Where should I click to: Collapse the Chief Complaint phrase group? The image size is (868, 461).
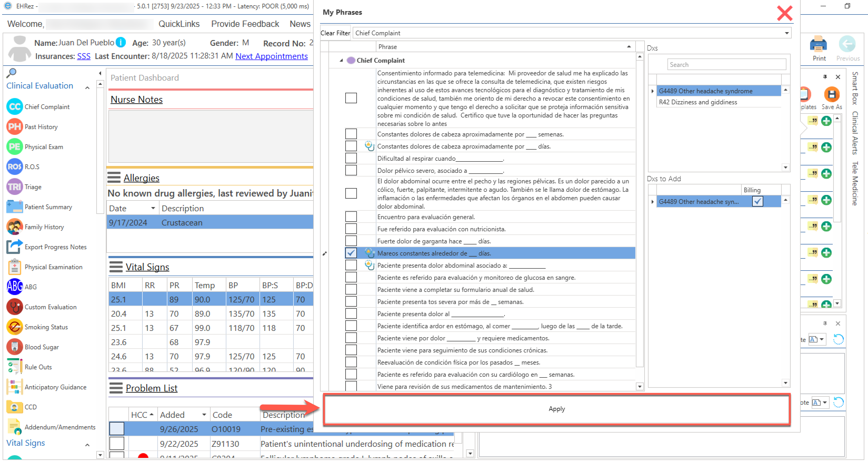tap(341, 60)
